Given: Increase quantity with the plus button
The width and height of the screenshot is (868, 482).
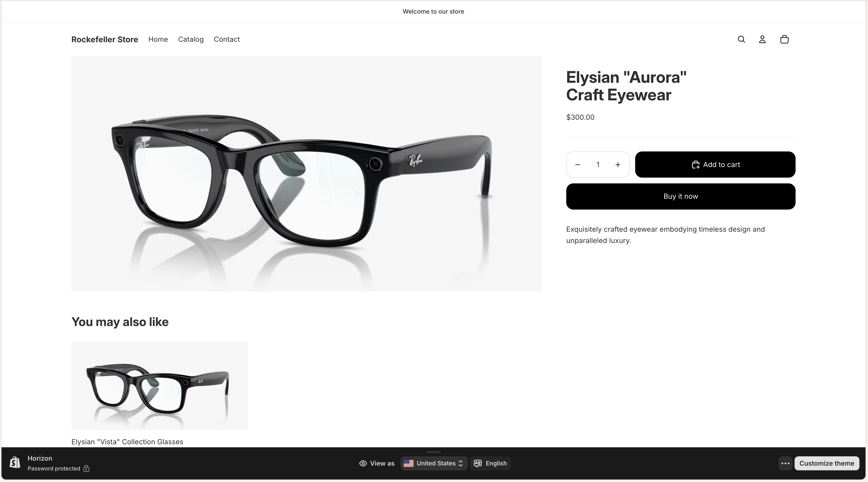Looking at the screenshot, I should [x=618, y=165].
